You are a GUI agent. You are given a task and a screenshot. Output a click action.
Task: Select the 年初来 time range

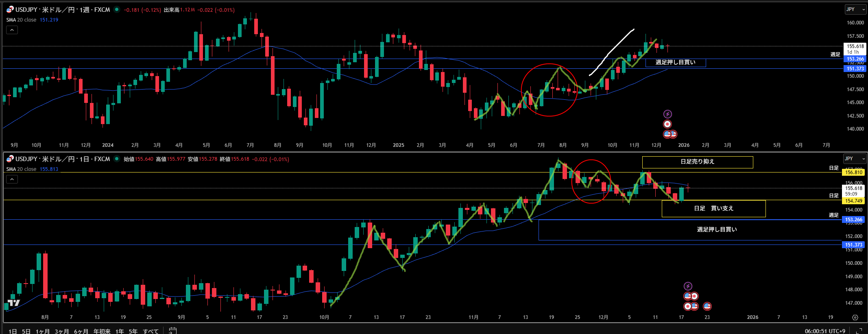tap(102, 331)
